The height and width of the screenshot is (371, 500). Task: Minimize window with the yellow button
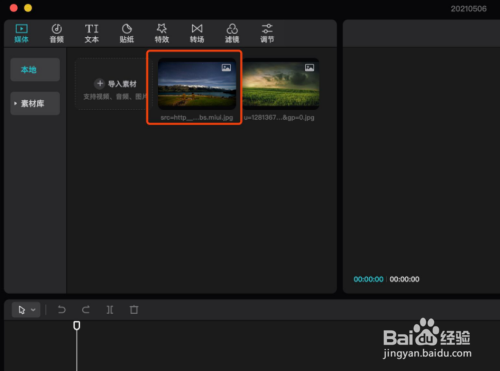pos(28,8)
